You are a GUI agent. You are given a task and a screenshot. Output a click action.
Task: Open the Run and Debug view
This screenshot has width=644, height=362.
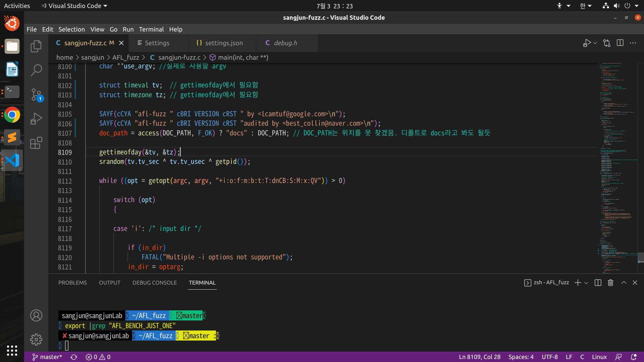[36, 119]
